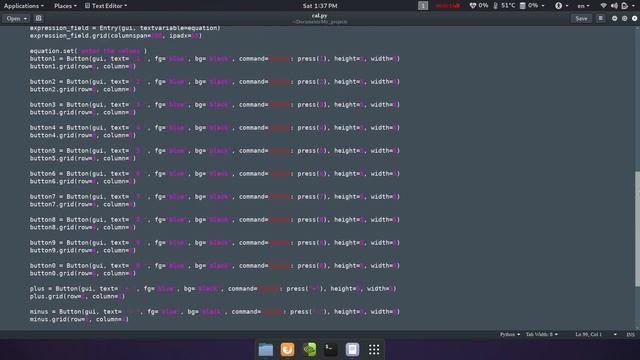This screenshot has height=360, width=640.
Task: Open the accessibility menu icon
Action: [x=558, y=6]
